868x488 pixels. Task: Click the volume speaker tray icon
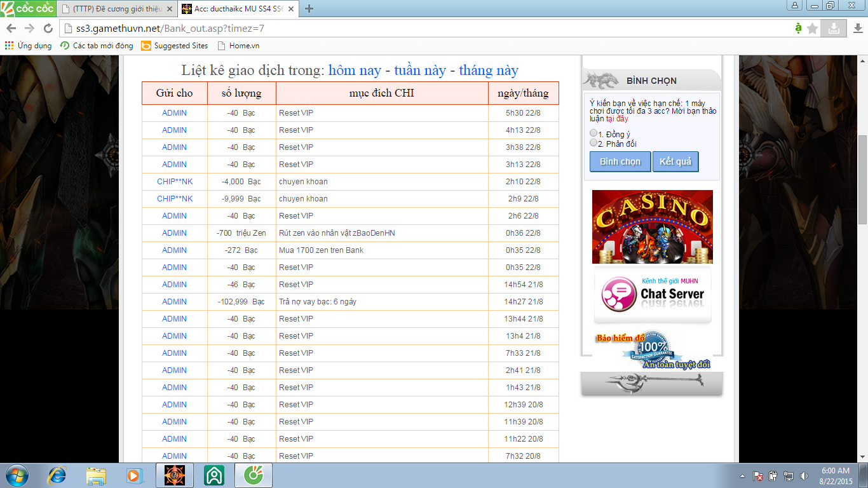(804, 476)
